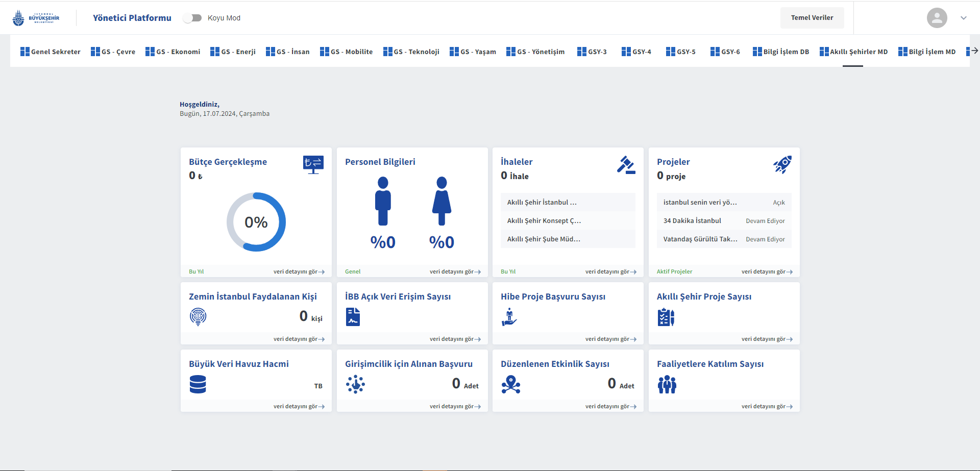Click the checklist icon in Akıllı Şehir Proje Sayısı
The width and height of the screenshot is (980, 471).
coord(666,317)
